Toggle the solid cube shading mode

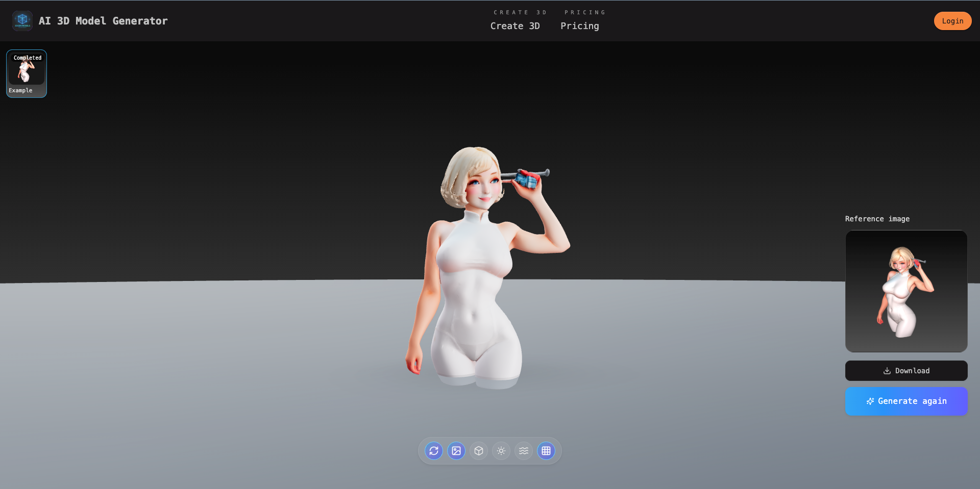point(478,451)
